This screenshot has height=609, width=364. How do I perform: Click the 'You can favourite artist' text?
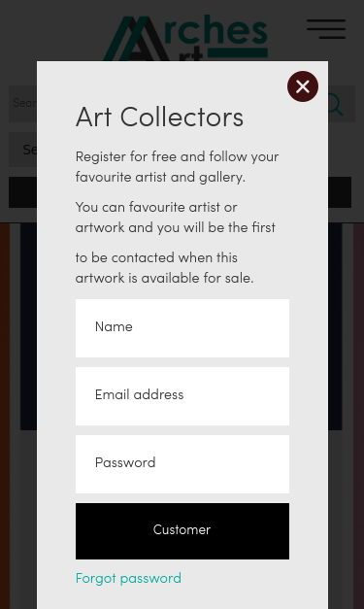[x=176, y=218]
